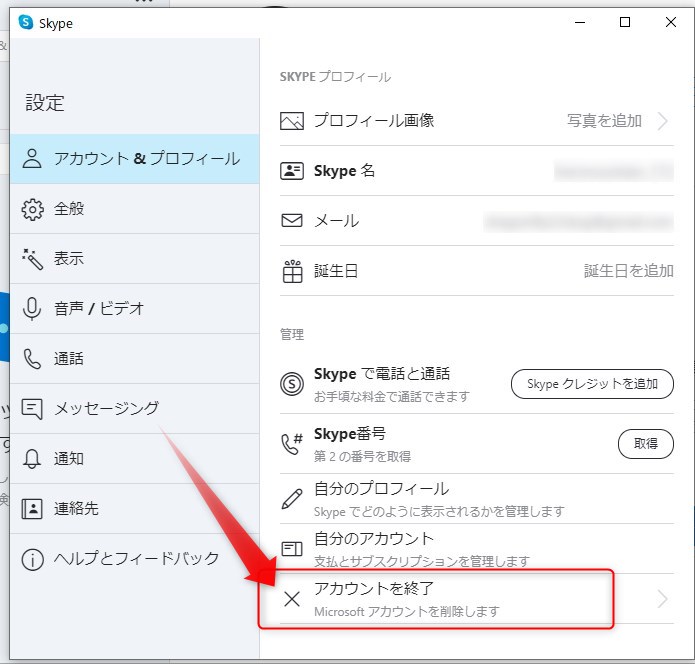Open the 連絡先 settings tab
This screenshot has width=695, height=664.
click(135, 508)
